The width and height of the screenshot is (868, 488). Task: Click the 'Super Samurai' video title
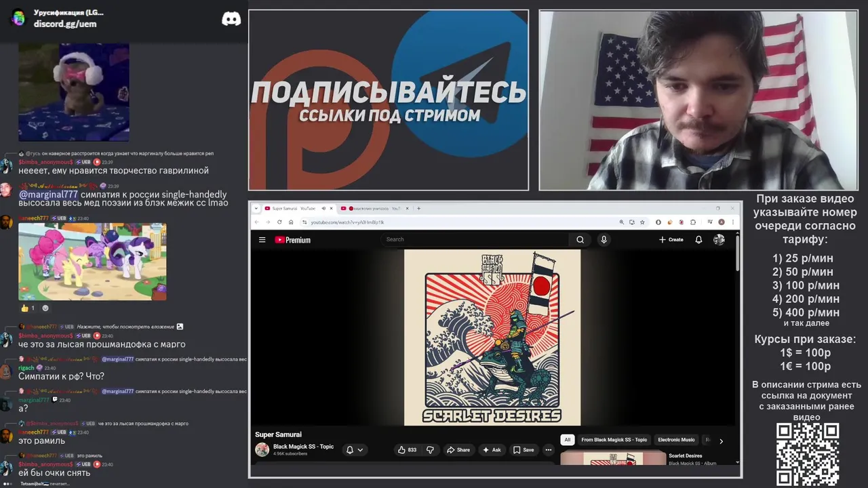click(x=278, y=434)
